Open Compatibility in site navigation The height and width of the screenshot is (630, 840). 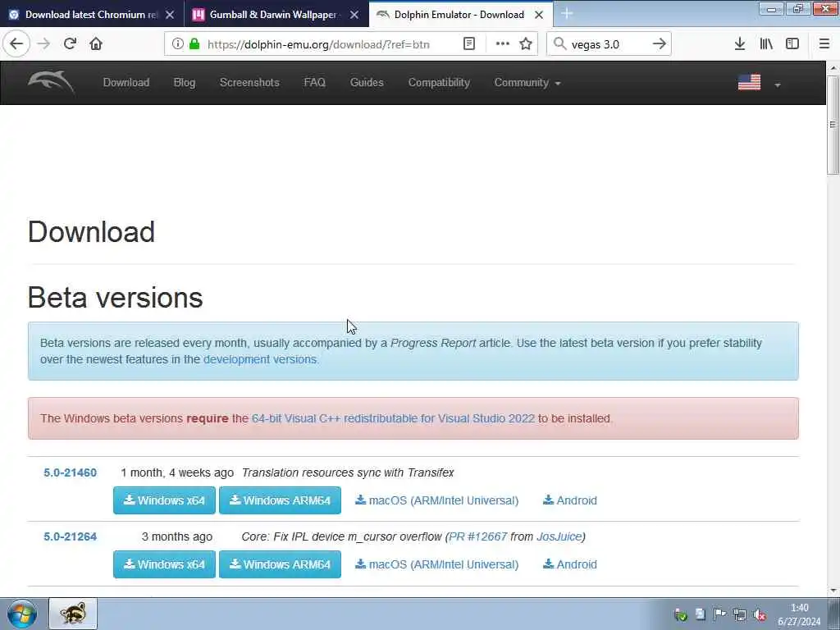pyautogui.click(x=439, y=83)
